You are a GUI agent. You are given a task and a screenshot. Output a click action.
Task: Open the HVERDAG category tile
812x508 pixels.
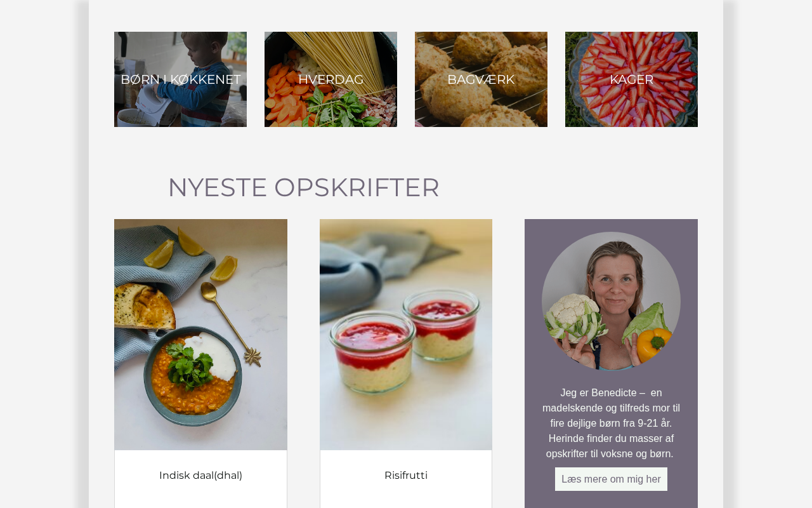331,79
